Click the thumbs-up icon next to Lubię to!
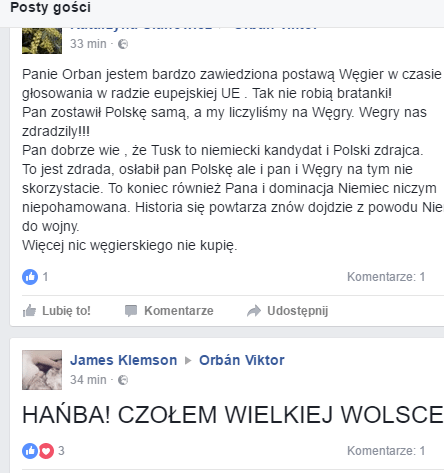The image size is (444, 473). [29, 311]
